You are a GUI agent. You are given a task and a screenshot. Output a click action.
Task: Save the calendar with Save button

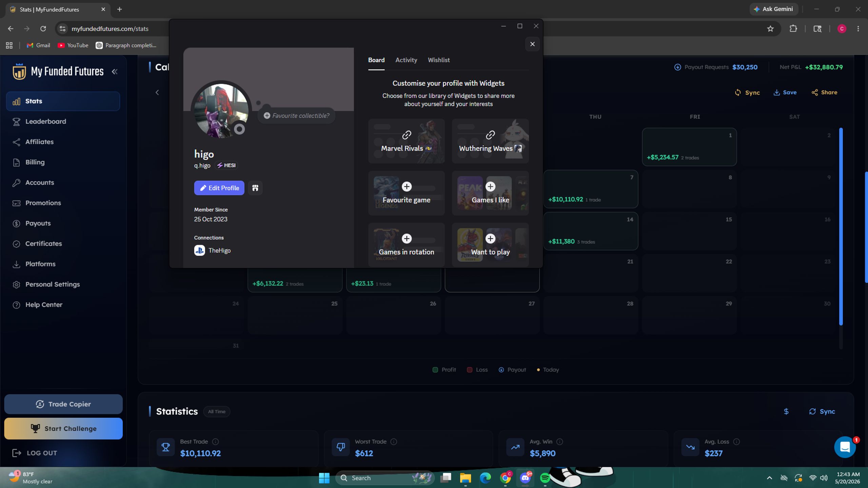785,93
